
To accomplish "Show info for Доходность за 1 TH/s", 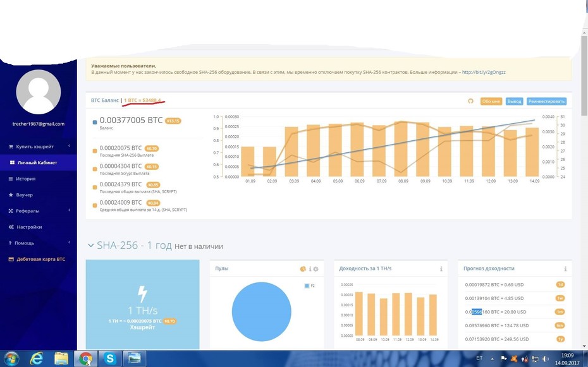I will coord(441,269).
